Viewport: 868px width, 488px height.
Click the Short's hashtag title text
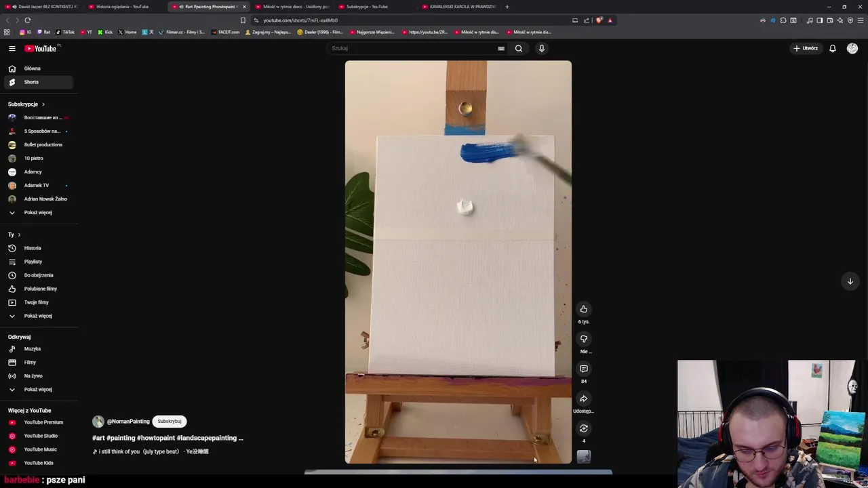(x=167, y=438)
